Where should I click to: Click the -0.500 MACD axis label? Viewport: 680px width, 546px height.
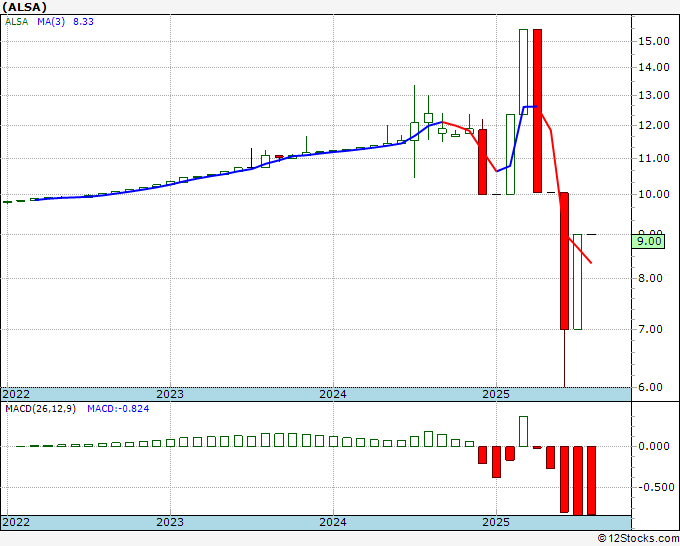[656, 487]
